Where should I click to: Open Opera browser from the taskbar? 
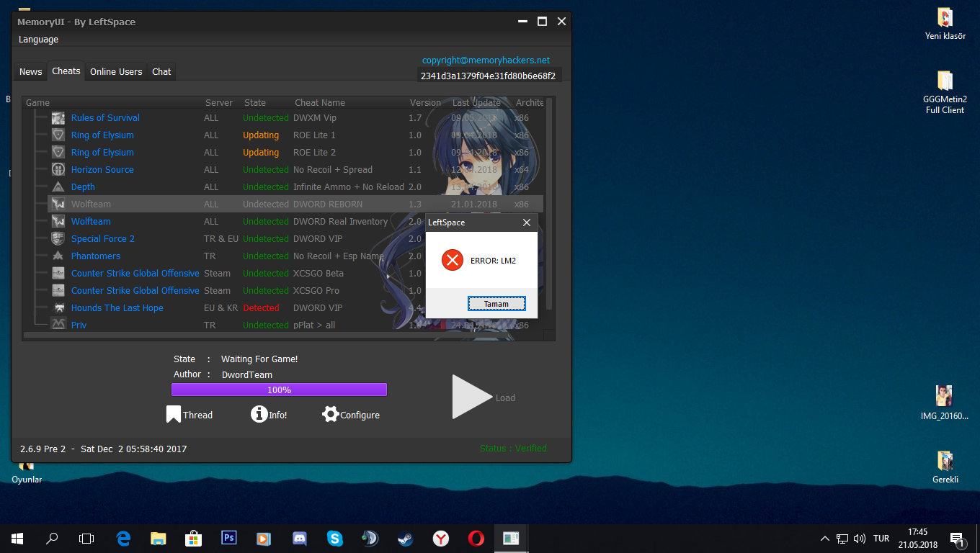tap(476, 538)
